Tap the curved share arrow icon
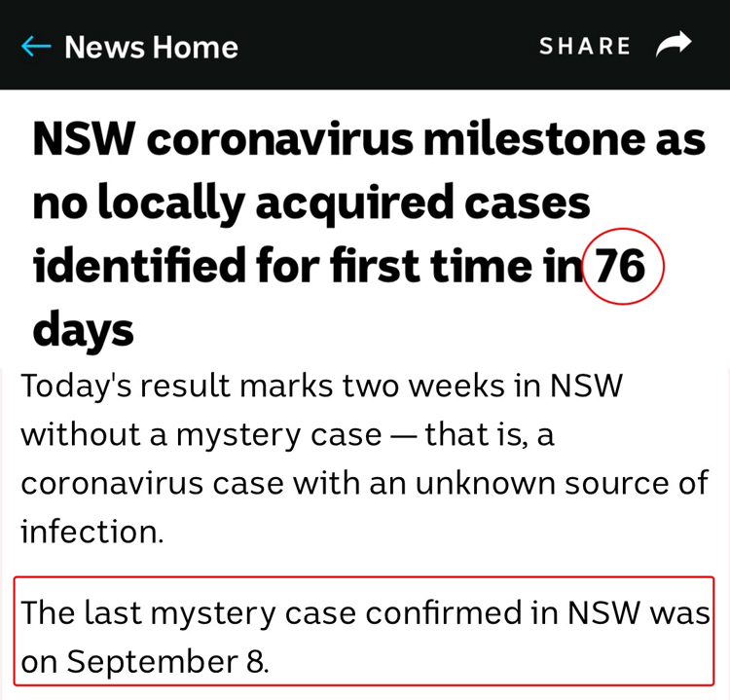This screenshot has width=730, height=700. click(674, 44)
